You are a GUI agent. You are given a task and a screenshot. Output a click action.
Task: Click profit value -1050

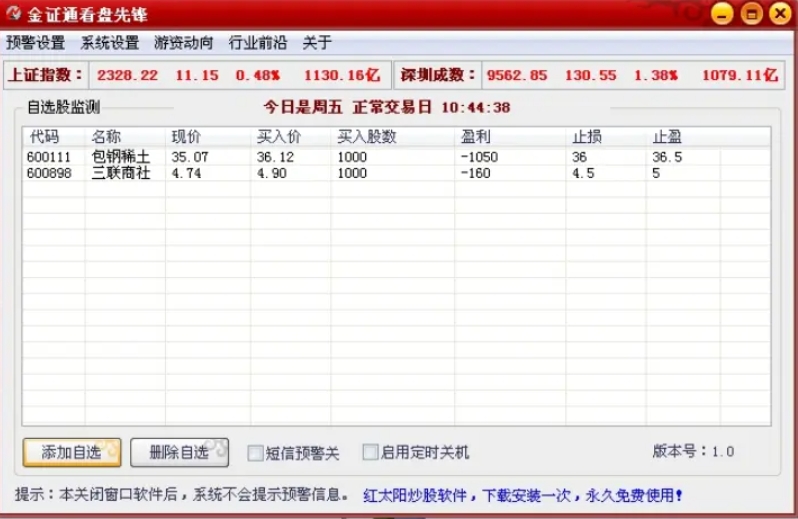coord(479,157)
